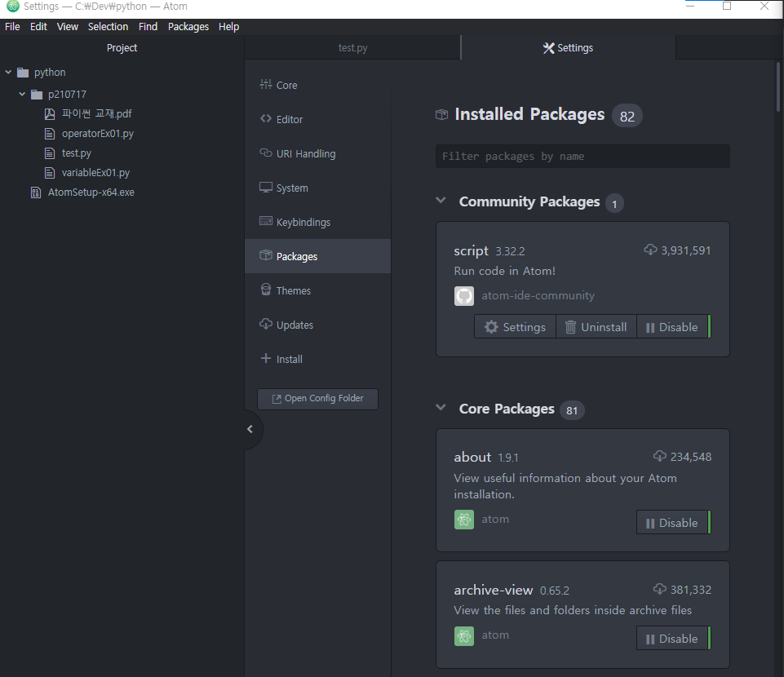
Task: Open the Find menu
Action: tap(148, 26)
